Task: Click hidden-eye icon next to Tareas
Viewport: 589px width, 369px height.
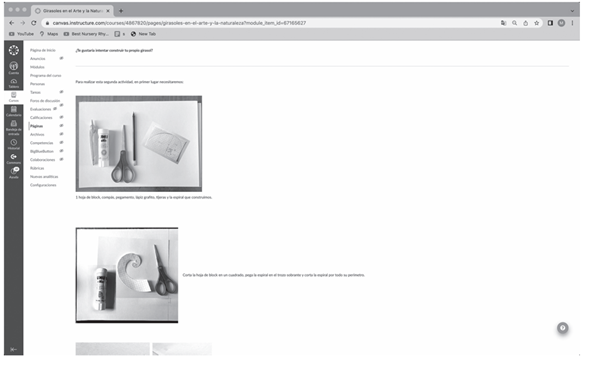Action: 61,92
